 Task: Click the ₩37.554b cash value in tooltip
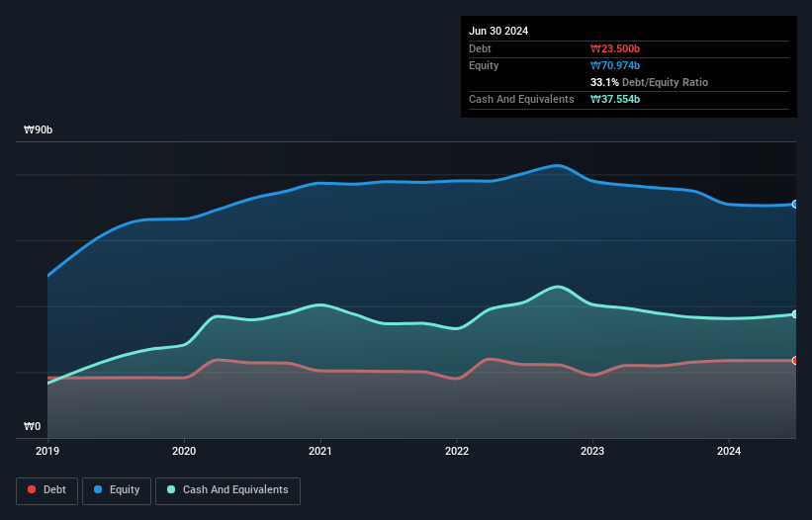615,99
